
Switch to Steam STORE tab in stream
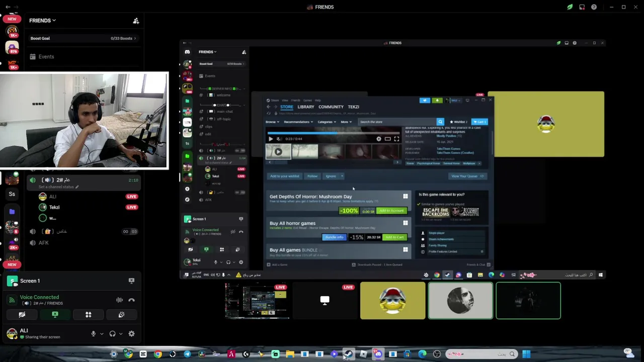tap(287, 107)
